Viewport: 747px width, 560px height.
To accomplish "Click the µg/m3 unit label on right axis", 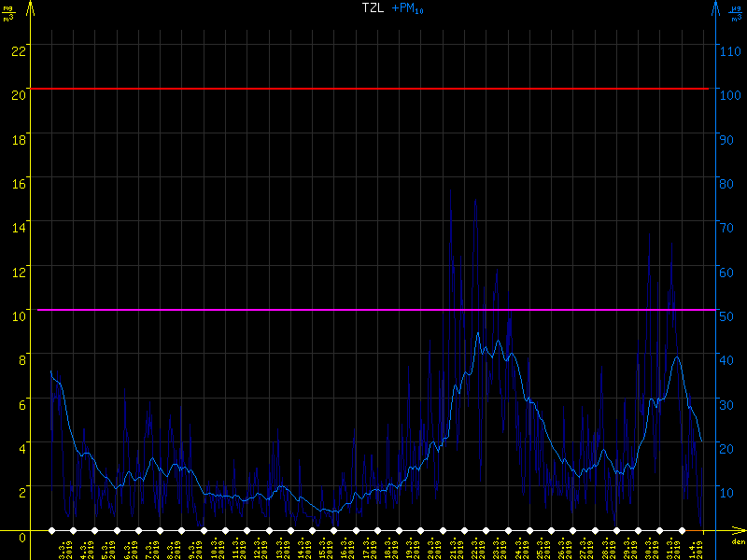I will (735, 11).
